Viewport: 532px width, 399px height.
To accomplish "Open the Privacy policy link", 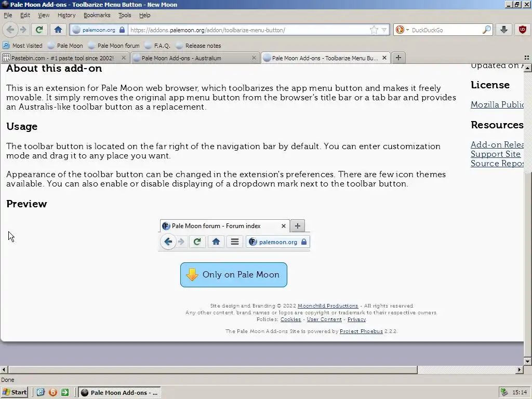I will 356,320.
